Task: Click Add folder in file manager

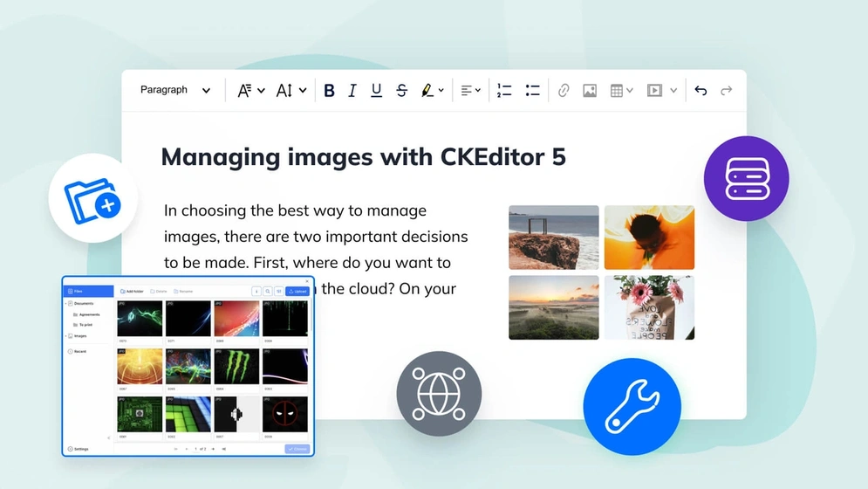Action: point(132,292)
